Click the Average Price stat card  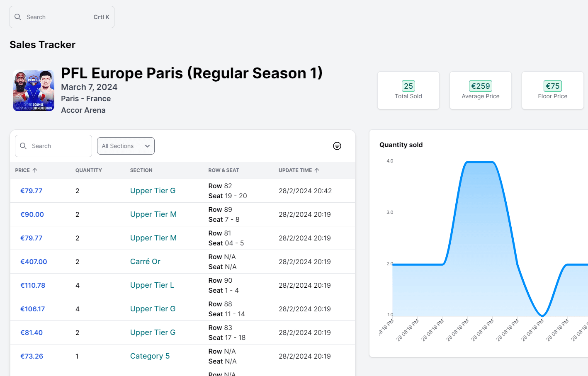[480, 90]
